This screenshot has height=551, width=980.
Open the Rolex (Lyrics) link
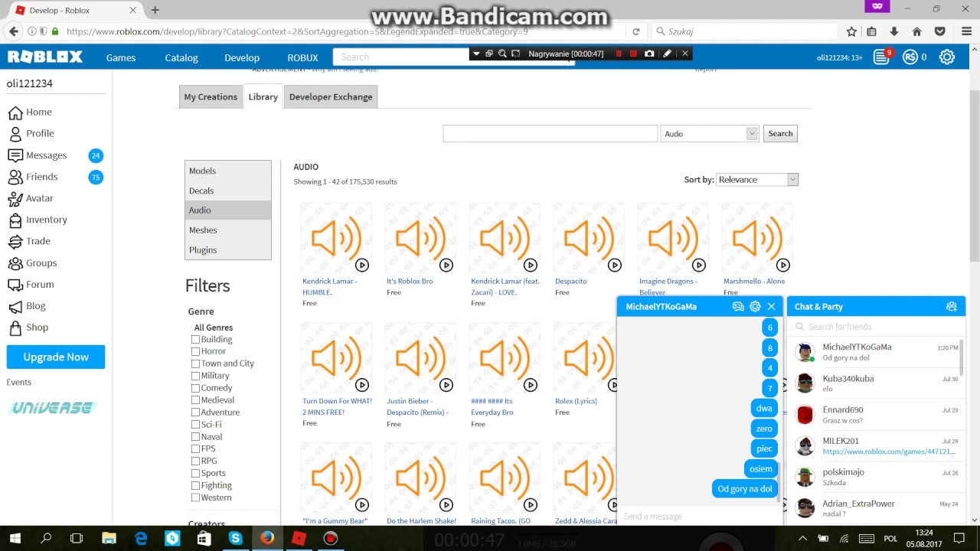click(576, 401)
